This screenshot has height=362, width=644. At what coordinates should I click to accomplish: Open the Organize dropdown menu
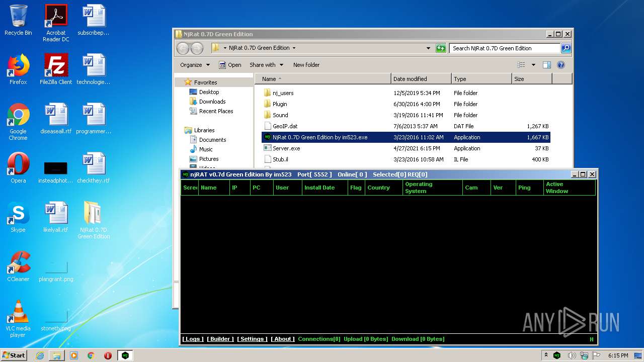pos(195,65)
